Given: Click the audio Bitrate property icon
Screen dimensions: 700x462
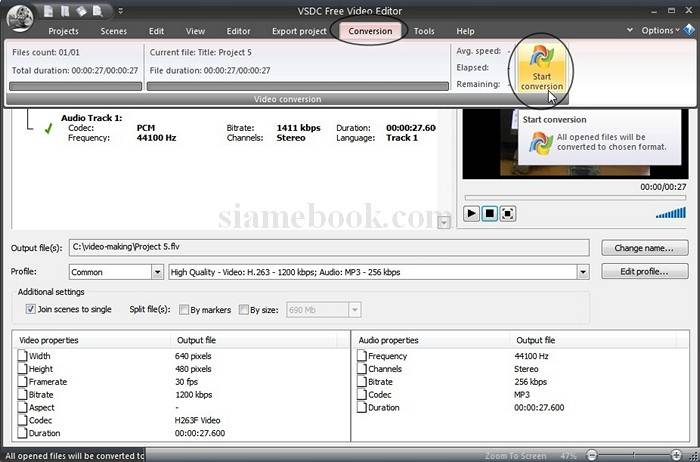Looking at the screenshot, I should (362, 382).
